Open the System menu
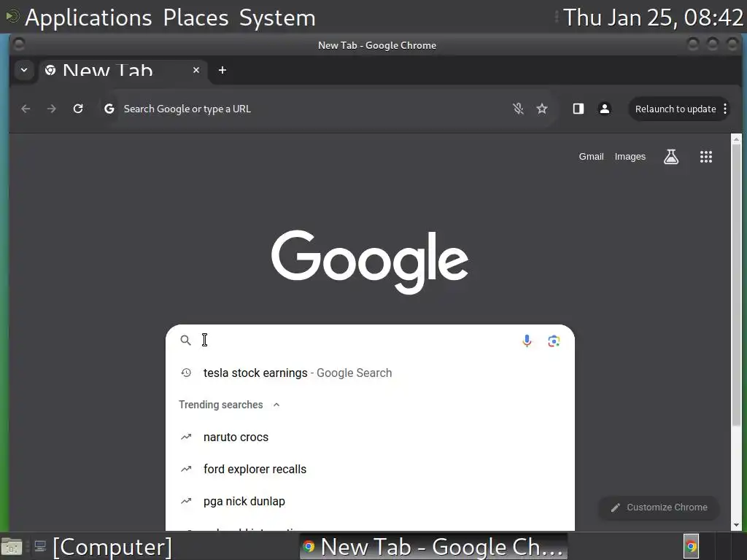This screenshot has height=560, width=747. pyautogui.click(x=277, y=17)
